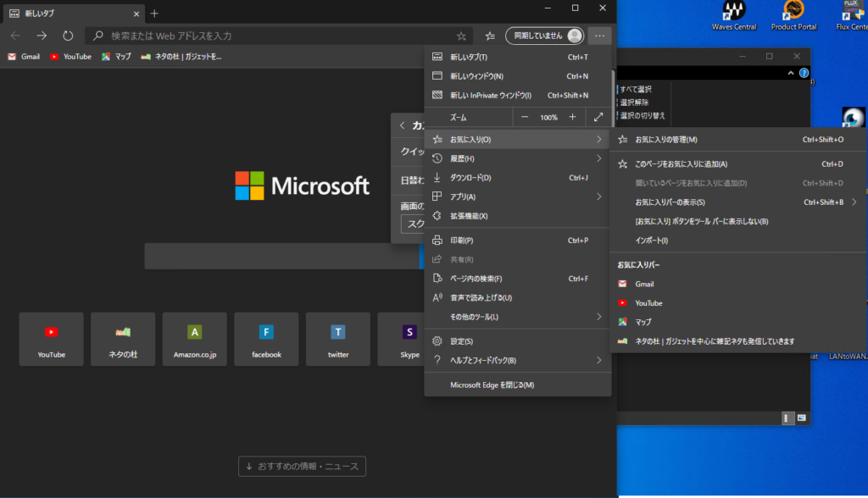The width and height of the screenshot is (868, 498).
Task: Click the address bar input field
Action: pos(277,36)
